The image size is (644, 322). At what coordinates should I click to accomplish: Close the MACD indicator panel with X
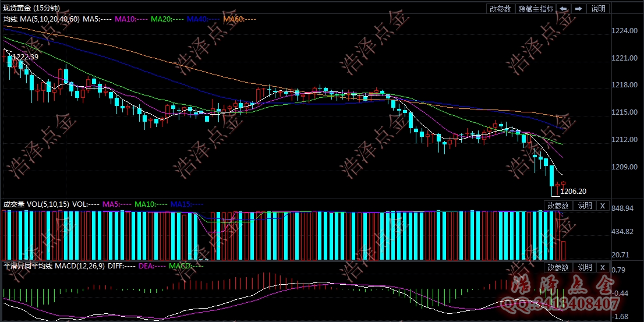pyautogui.click(x=603, y=267)
